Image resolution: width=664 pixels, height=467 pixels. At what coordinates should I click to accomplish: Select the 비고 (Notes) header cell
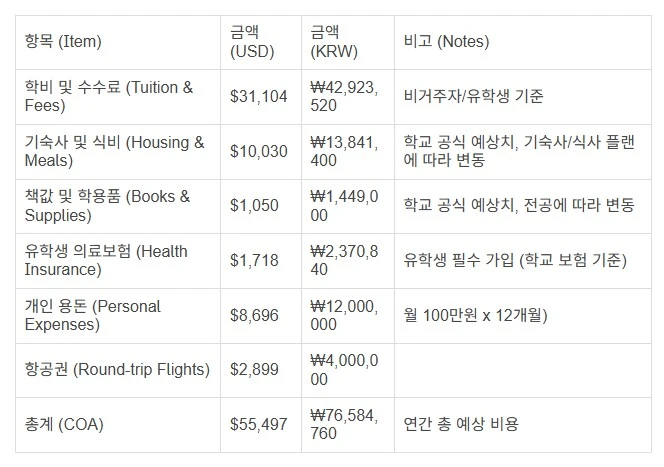pyautogui.click(x=523, y=42)
